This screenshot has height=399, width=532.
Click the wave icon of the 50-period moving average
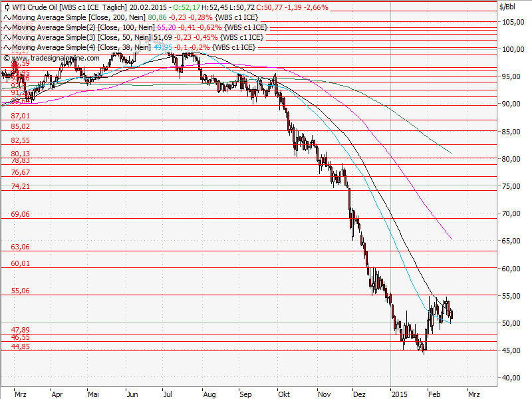coord(6,37)
